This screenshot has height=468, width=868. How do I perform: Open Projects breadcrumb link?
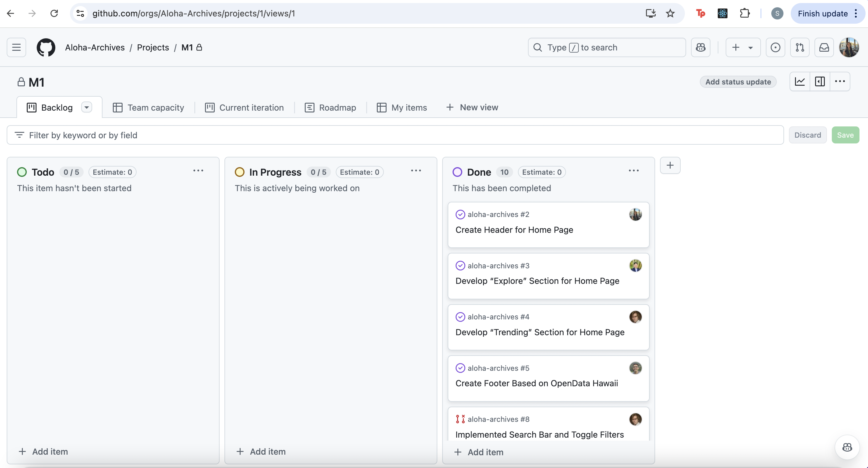153,47
